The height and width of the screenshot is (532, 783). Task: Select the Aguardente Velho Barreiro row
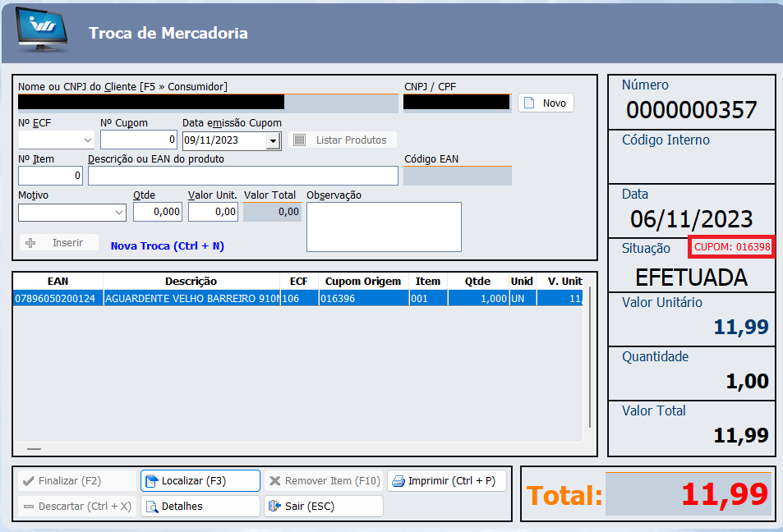click(191, 299)
